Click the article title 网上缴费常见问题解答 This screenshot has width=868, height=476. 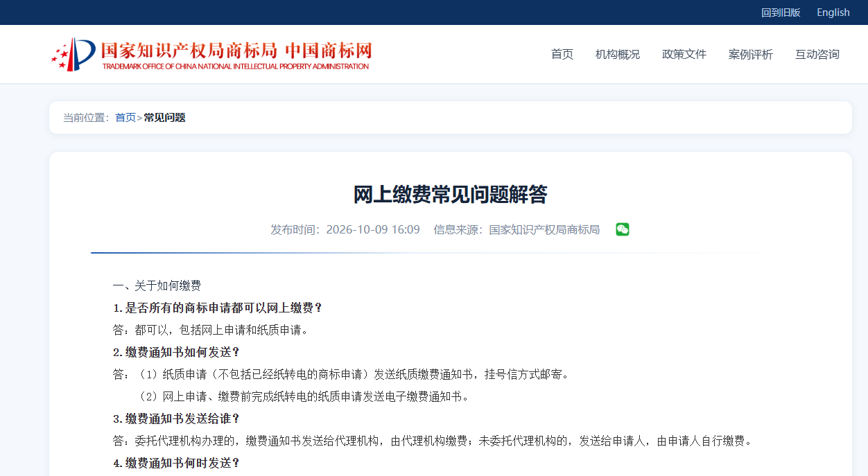[x=451, y=195]
